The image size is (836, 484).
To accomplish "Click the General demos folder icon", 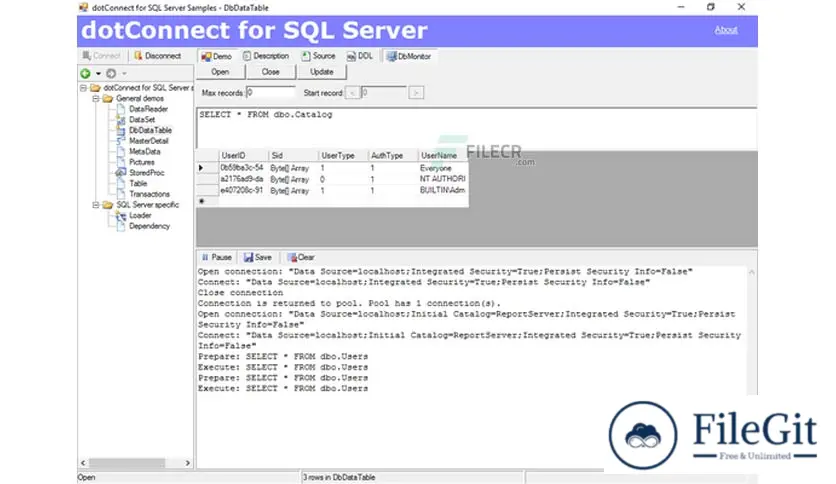I will (108, 98).
